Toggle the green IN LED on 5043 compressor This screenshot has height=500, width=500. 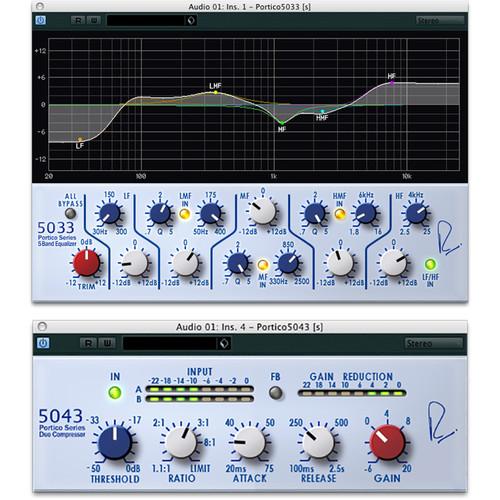(x=115, y=393)
